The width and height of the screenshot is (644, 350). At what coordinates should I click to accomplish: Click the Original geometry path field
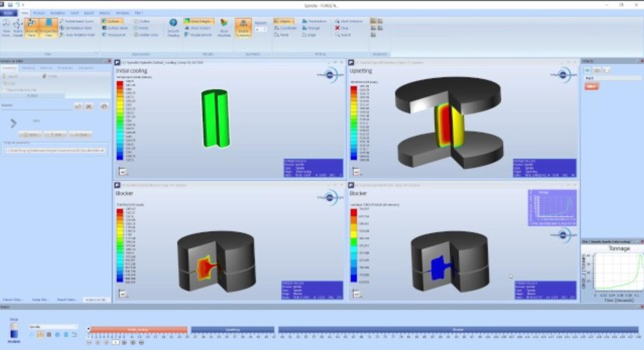(x=55, y=150)
